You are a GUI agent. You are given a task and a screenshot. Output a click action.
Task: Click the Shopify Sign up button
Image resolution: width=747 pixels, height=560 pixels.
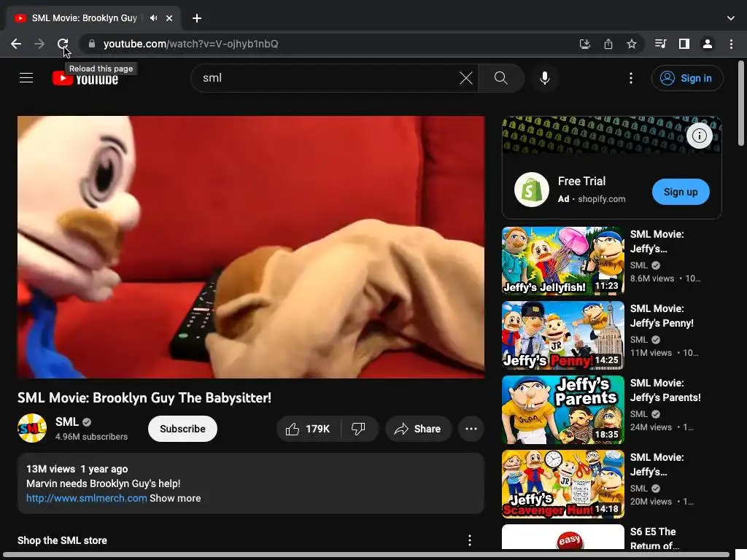click(681, 192)
